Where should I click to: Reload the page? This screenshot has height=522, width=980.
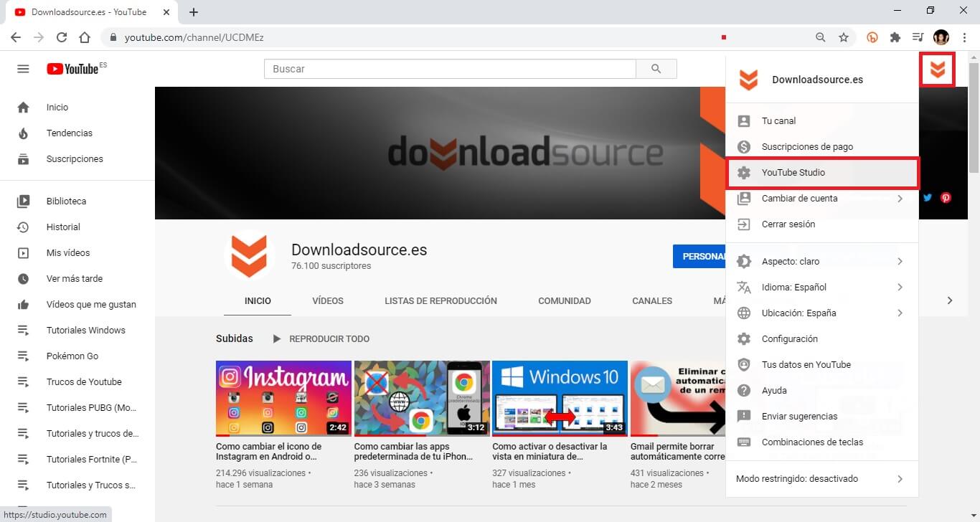(62, 37)
